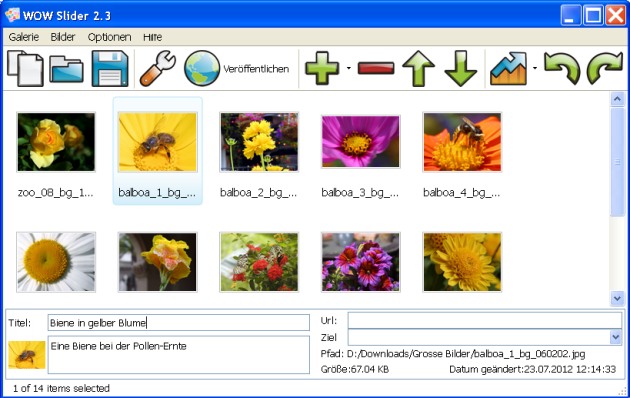Select the zoo_08_bg yellow rose thumbnail
The image size is (630, 398).
[56, 142]
